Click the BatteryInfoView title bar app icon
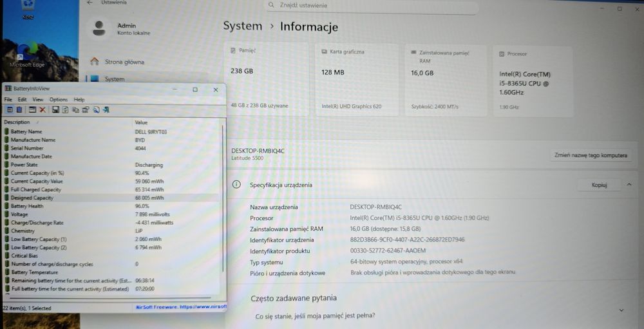644x329 pixels. pyautogui.click(x=7, y=89)
